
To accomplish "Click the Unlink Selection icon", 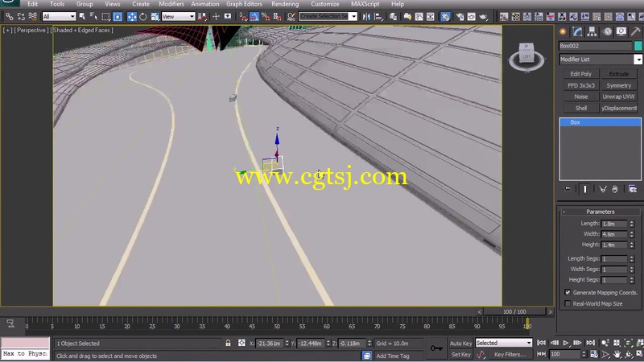I will pos(21,16).
